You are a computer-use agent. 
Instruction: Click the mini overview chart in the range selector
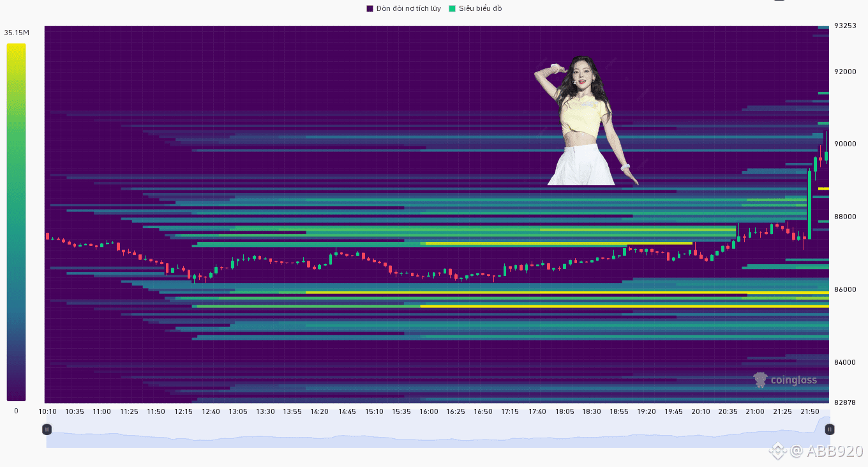pos(434,440)
